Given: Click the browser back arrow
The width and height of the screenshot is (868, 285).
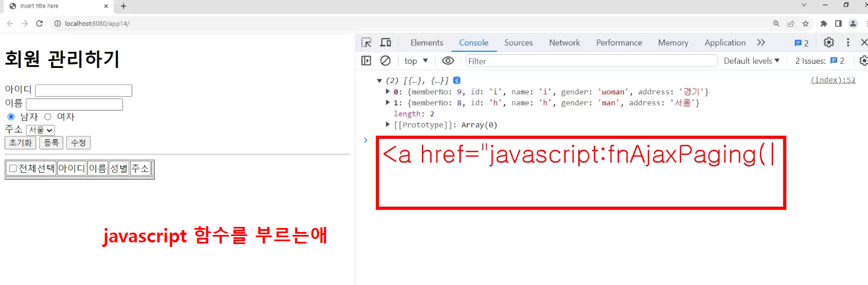Looking at the screenshot, I should (10, 24).
